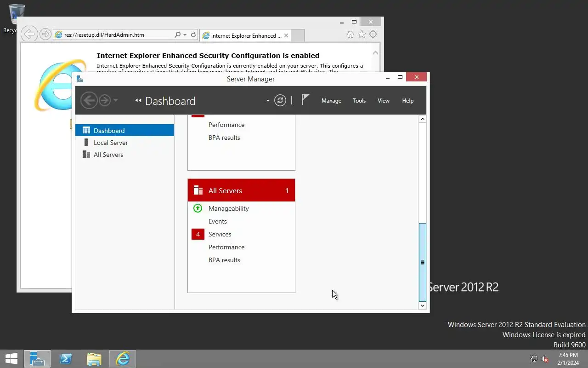This screenshot has width=588, height=368.
Task: Click the Server Manager forward arrow
Action: (x=105, y=101)
